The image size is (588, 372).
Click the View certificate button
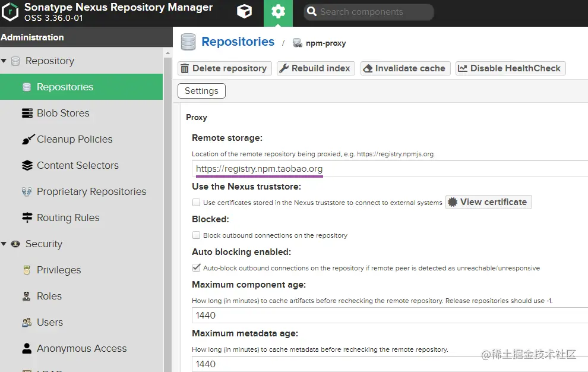click(x=489, y=202)
